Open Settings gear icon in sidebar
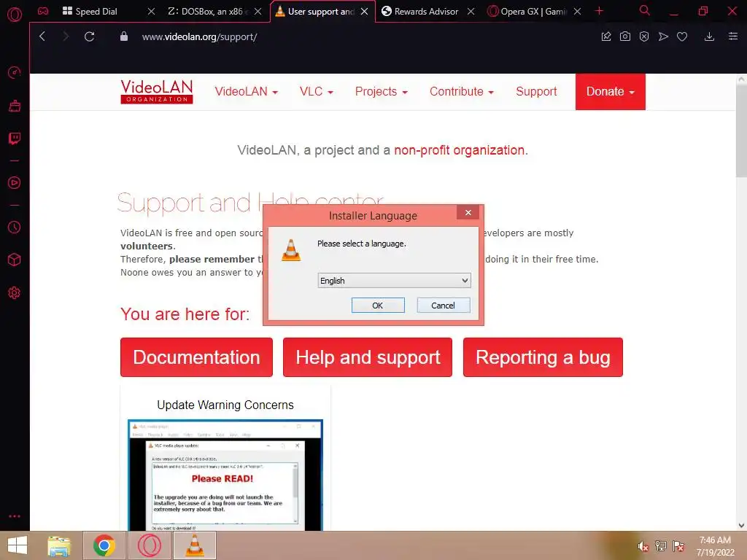 15,292
